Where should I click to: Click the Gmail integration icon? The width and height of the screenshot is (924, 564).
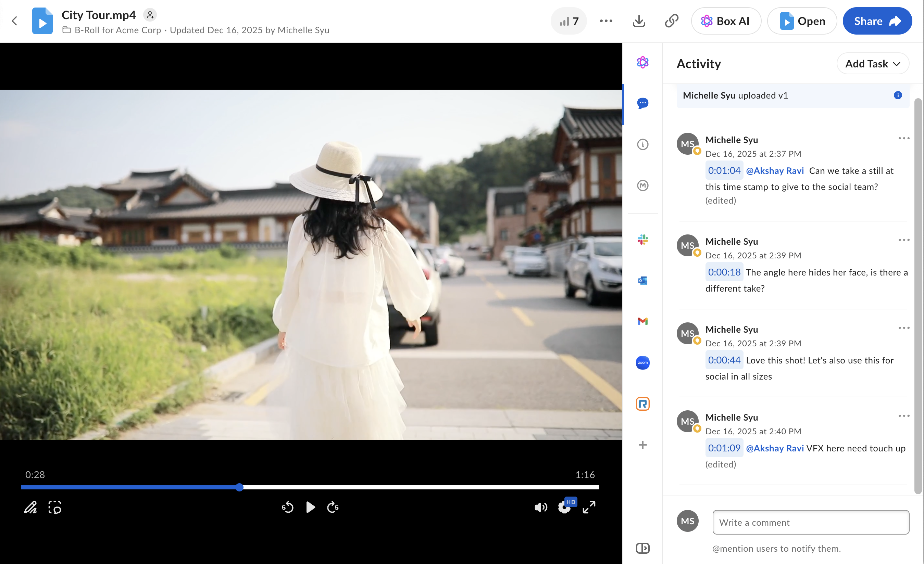click(642, 321)
